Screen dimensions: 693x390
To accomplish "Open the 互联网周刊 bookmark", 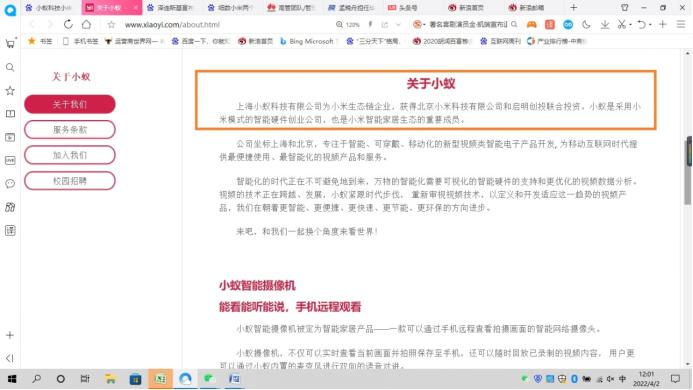I will tap(501, 41).
